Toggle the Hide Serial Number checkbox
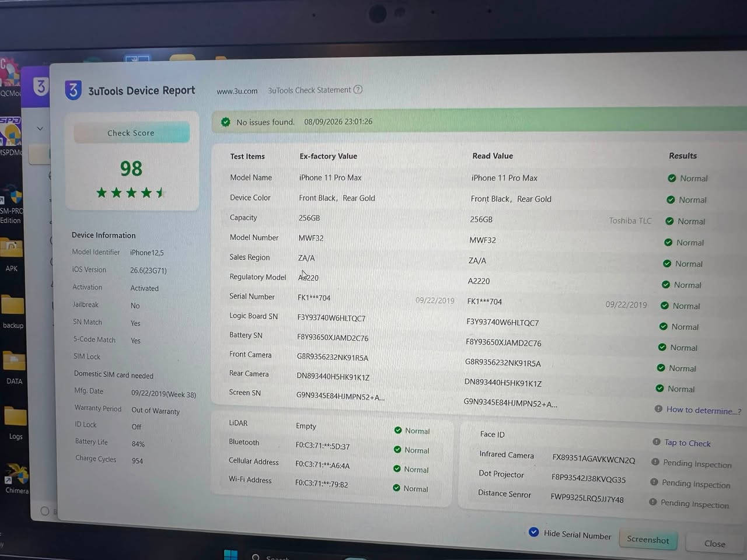Viewport: 747px width, 560px height. pos(533,532)
